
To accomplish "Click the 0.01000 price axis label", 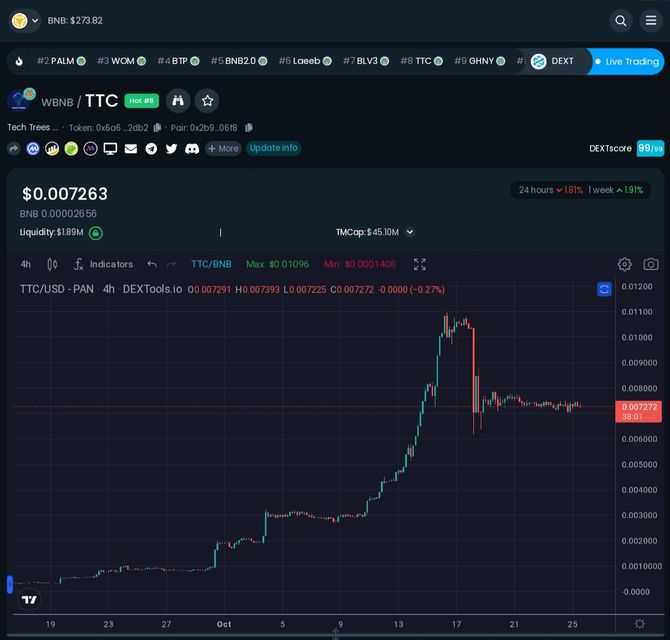I will 637,338.
